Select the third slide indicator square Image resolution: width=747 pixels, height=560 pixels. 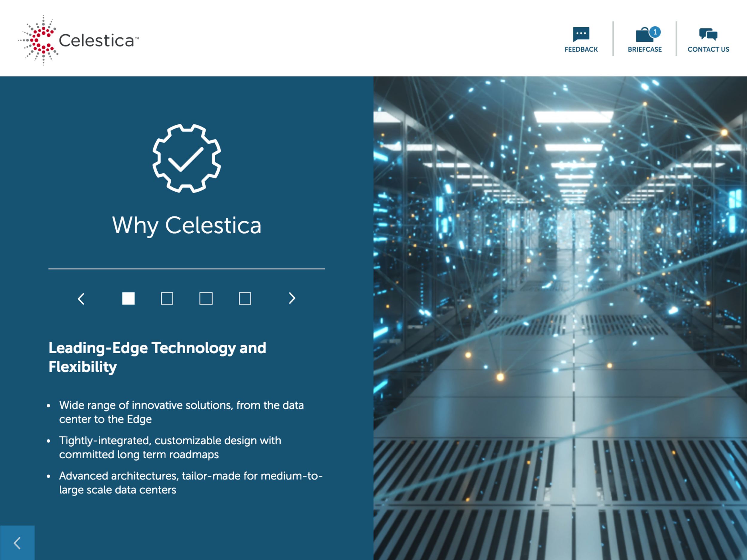pos(206,298)
